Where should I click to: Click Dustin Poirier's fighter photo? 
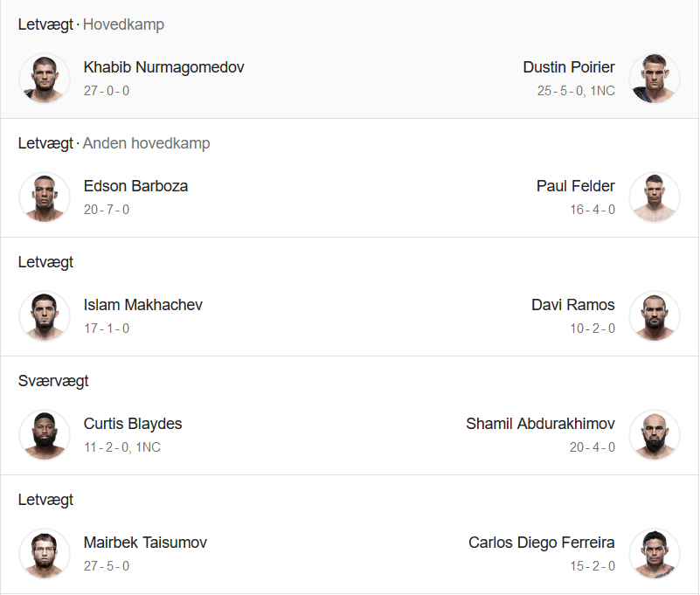[655, 79]
